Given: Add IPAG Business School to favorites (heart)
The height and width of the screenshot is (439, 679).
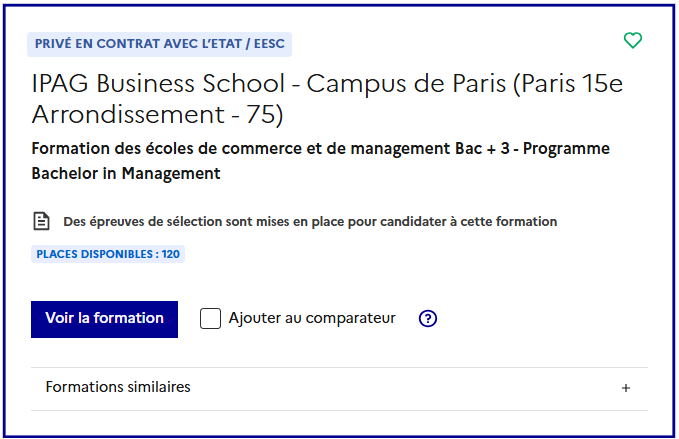Looking at the screenshot, I should [632, 41].
